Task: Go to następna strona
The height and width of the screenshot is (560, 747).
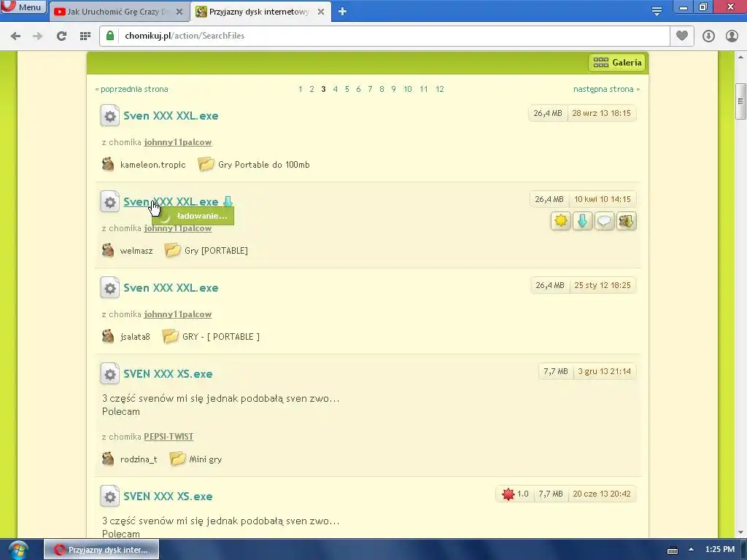Action: 606,89
